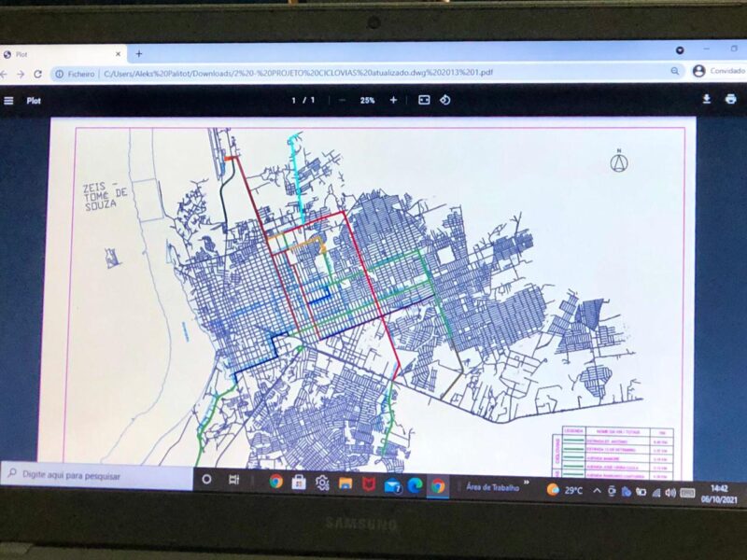Viewport: 747px width, 560px height.
Task: Expand hidden system tray icons
Action: point(597,491)
